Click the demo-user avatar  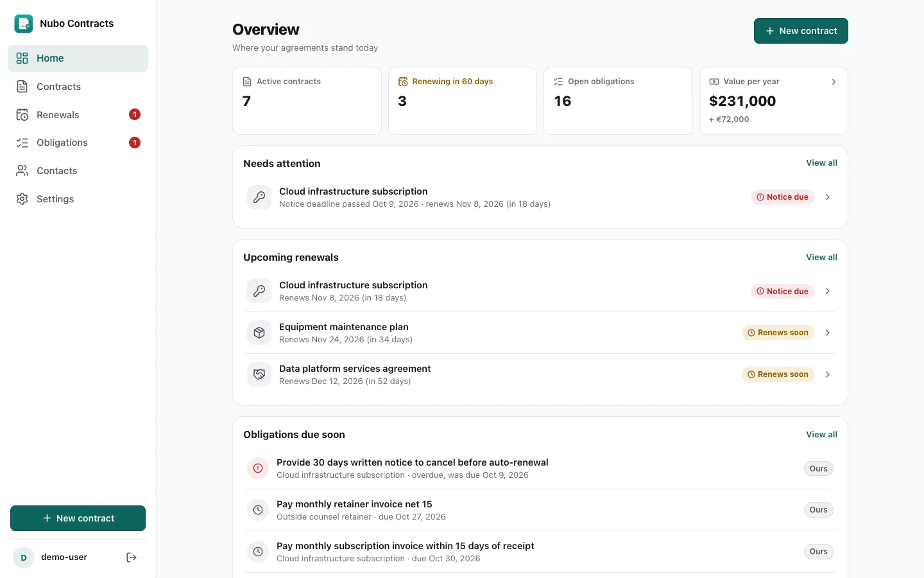point(24,557)
